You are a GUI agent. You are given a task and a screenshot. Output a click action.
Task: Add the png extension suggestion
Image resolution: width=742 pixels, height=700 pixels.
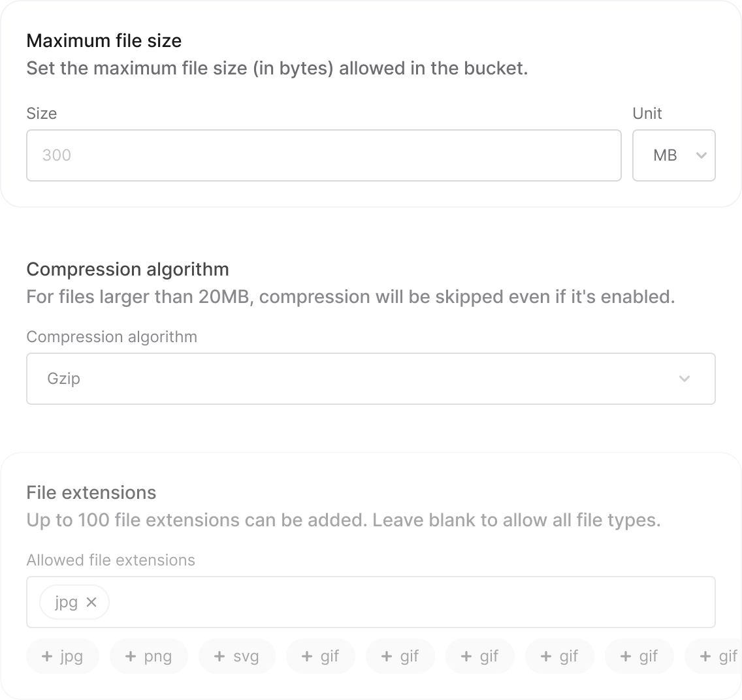click(x=148, y=656)
